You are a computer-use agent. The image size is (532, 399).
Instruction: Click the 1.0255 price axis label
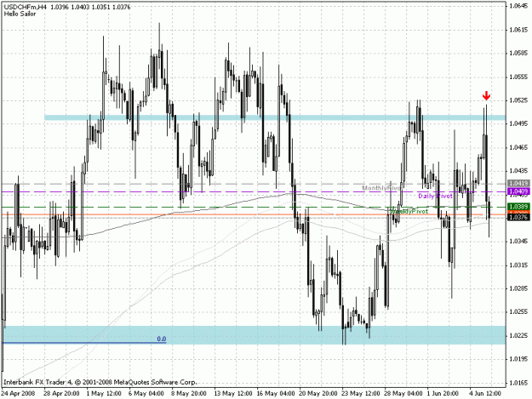[518, 312]
